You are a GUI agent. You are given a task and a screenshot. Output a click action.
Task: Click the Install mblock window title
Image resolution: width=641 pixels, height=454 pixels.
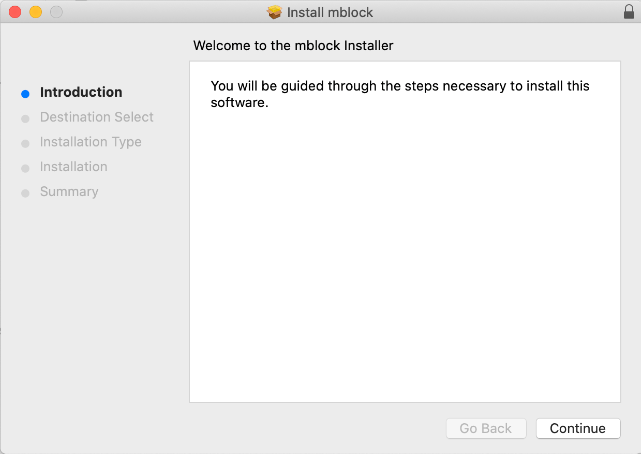[x=330, y=12]
